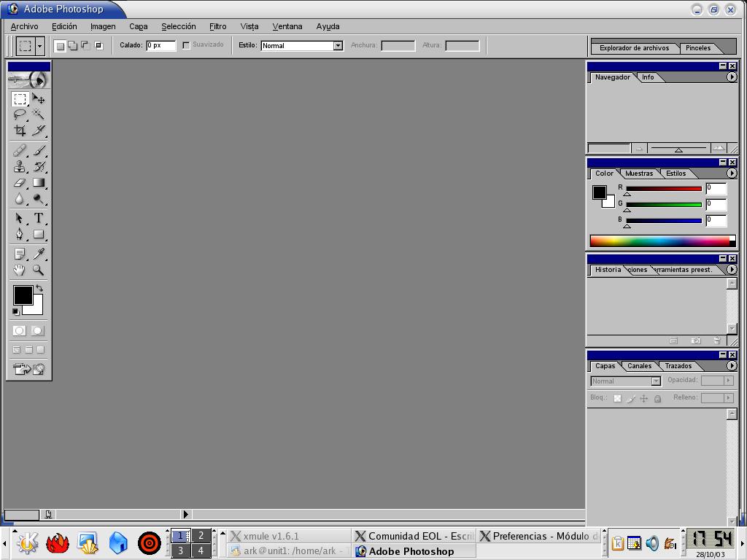Choose the Intersect with selection mode
The image size is (747, 560).
(x=98, y=46)
